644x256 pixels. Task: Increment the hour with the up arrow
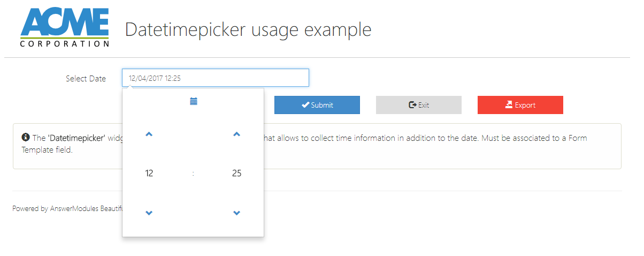tap(149, 134)
